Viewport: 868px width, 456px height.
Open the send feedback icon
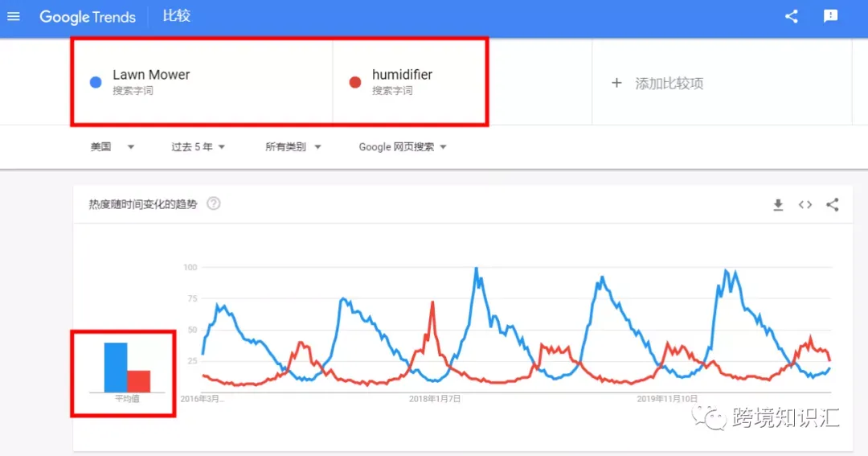pyautogui.click(x=830, y=16)
